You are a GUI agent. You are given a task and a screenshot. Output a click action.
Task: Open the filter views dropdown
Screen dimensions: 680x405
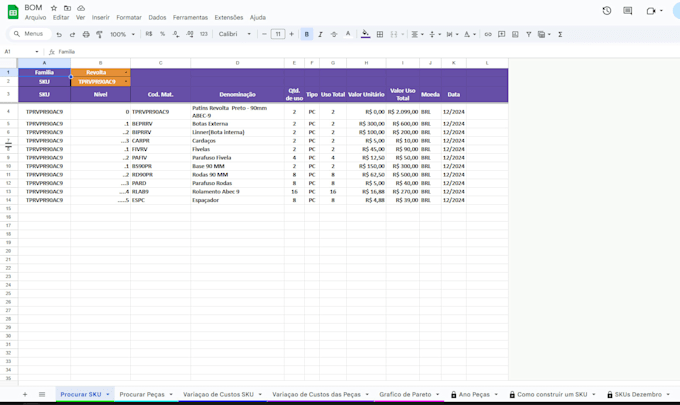point(544,34)
